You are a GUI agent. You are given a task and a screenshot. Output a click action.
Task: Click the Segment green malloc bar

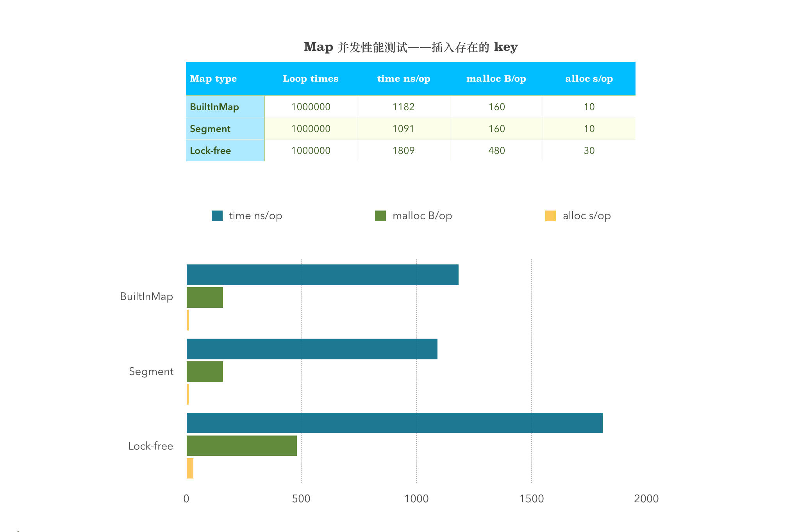coord(205,371)
